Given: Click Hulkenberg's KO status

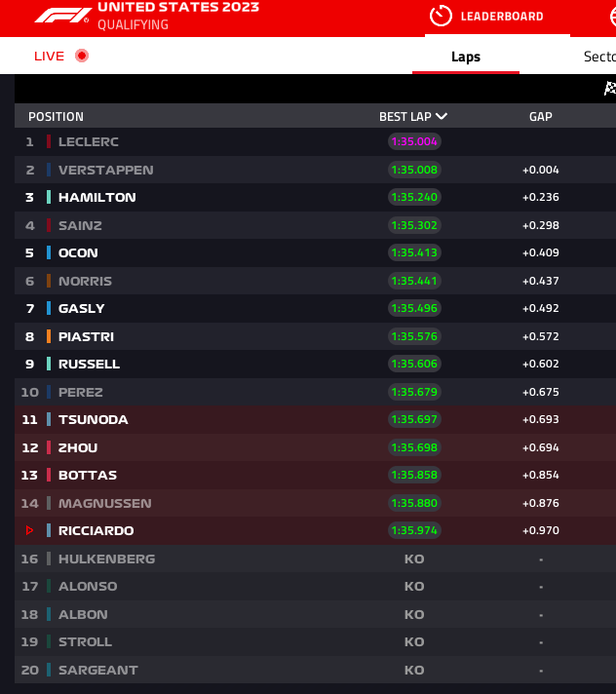Looking at the screenshot, I should 414,559.
